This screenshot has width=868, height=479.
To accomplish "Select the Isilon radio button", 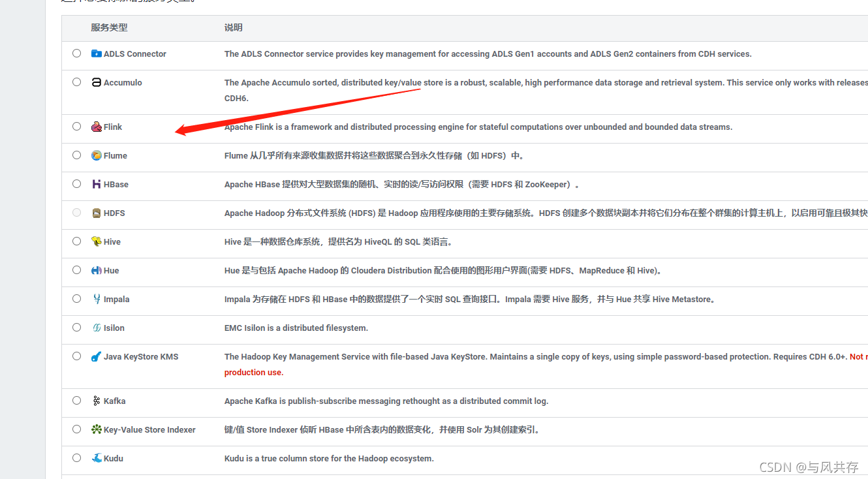I will pos(77,328).
